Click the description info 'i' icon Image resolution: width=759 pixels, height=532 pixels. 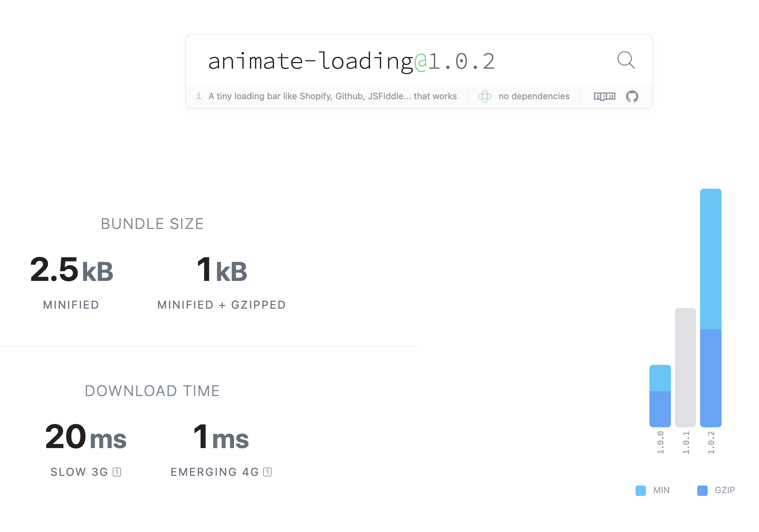pos(199,96)
